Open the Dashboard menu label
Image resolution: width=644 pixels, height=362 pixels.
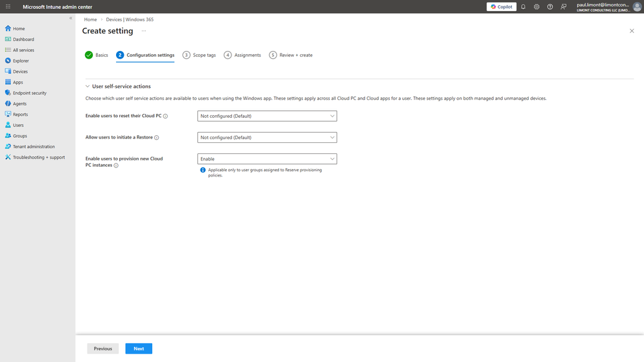click(23, 39)
